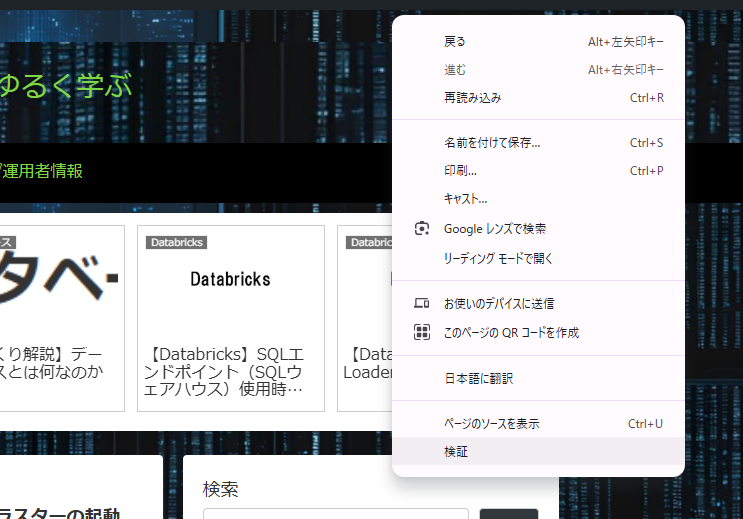
Task: Click the Google Lens icon in context menu
Action: pyautogui.click(x=422, y=229)
